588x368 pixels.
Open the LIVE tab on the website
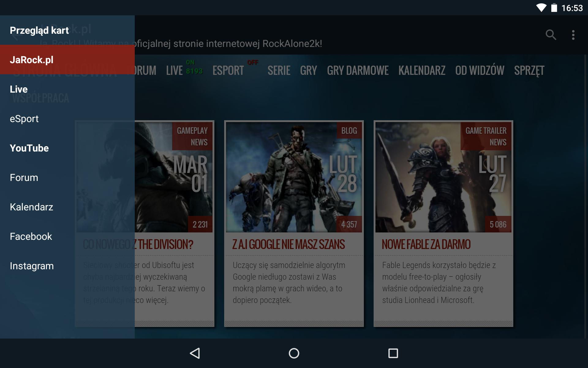pos(174,71)
